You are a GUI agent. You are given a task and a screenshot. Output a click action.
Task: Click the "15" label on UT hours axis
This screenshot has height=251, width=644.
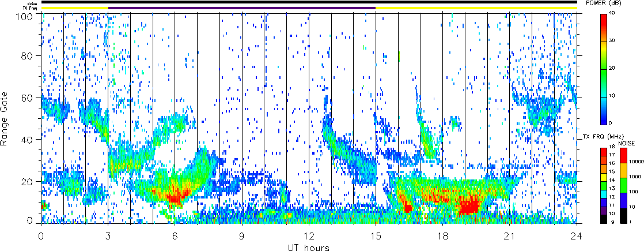click(x=376, y=236)
